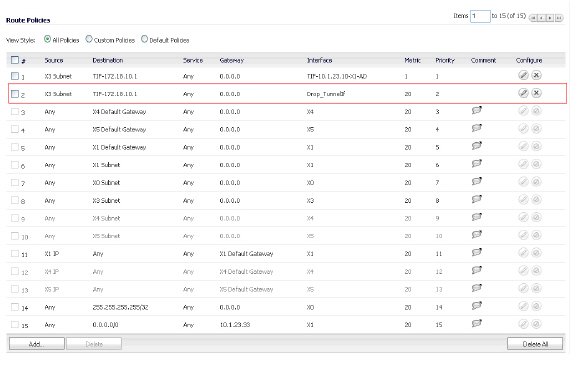Viewport: 577px width, 379px height.
Task: View comment for 255.255.255.255/32 route
Action: (x=477, y=305)
